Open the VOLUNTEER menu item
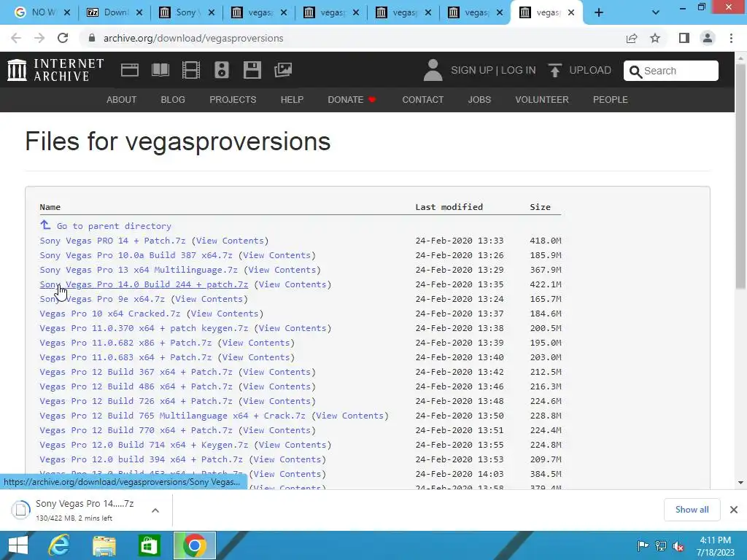This screenshot has height=560, width=747. [x=542, y=99]
